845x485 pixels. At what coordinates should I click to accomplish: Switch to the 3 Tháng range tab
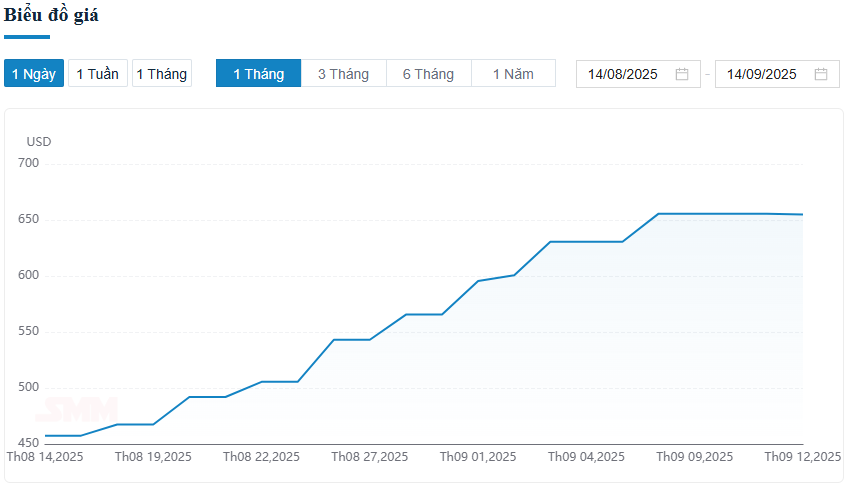343,74
